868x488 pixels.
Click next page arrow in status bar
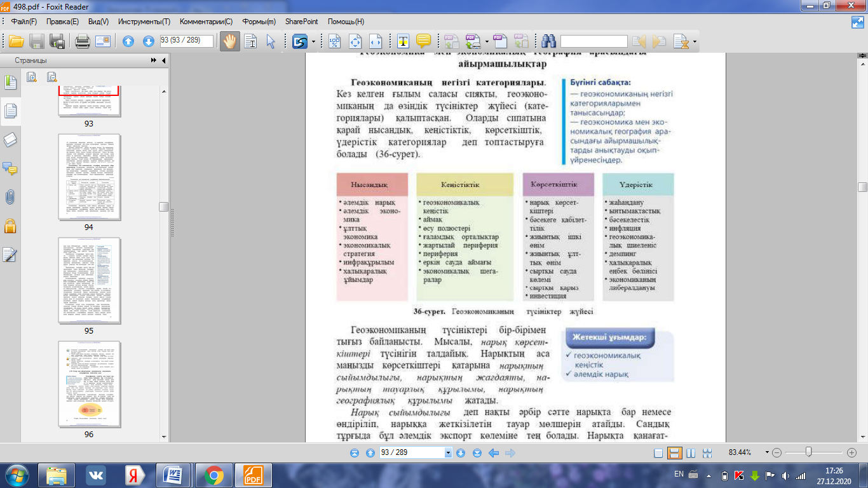coord(461,453)
